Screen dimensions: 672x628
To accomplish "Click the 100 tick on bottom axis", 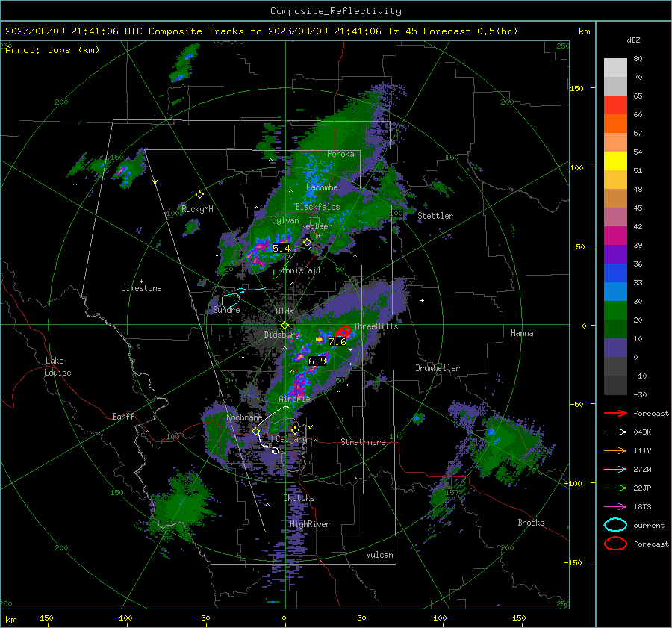I will (x=440, y=618).
